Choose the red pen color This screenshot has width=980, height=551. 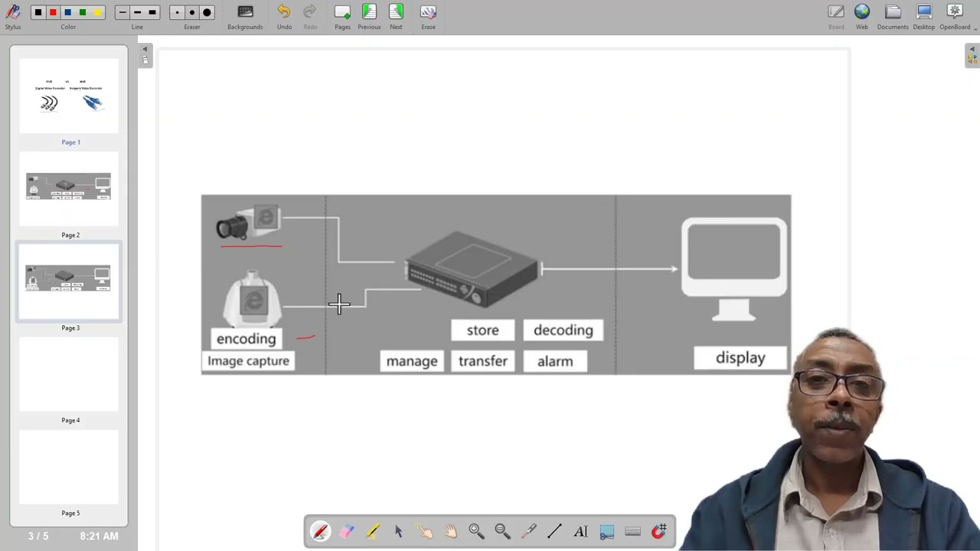click(53, 12)
